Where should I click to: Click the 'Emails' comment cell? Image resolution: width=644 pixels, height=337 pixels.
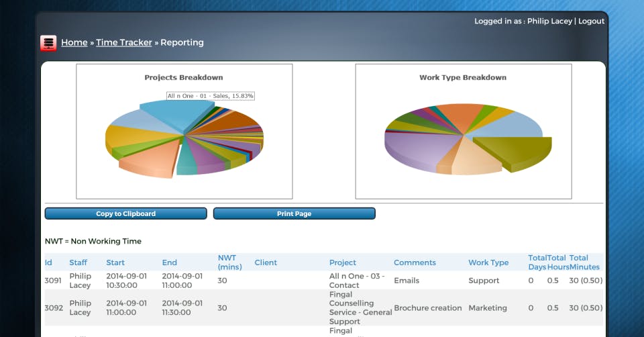click(x=407, y=281)
